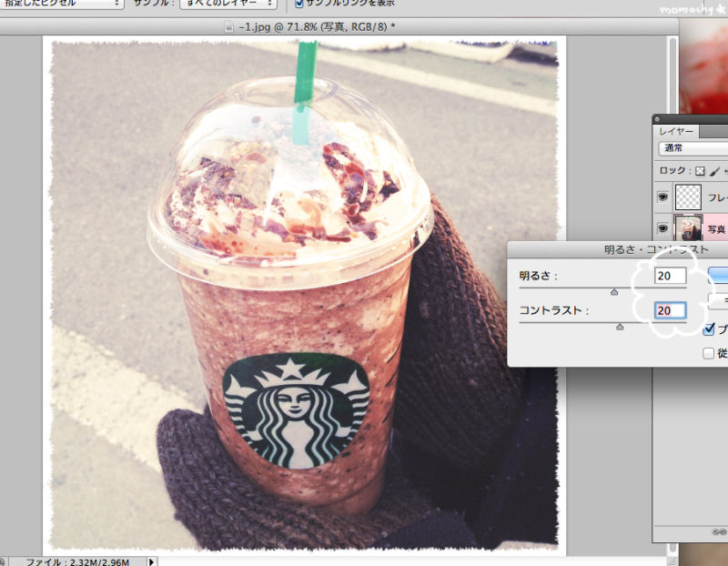Click the link layers icon at the bottom of the panel
Viewport: 728px width, 566px height.
[719, 531]
